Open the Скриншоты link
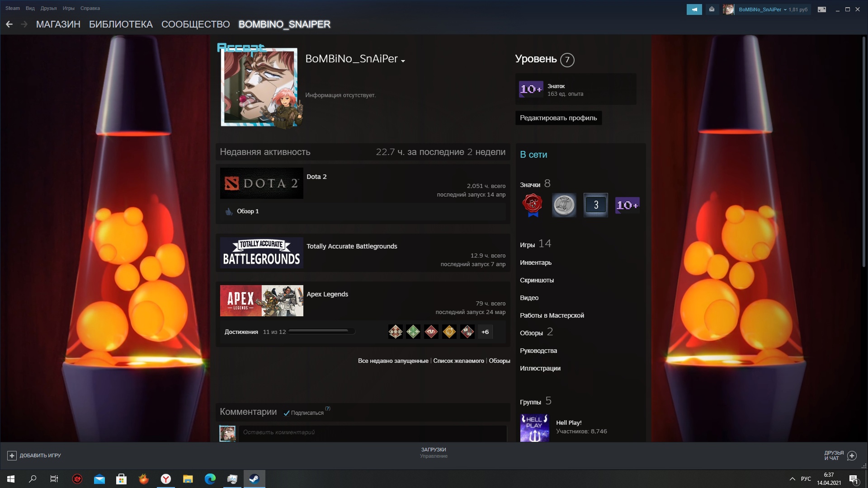 [x=537, y=280]
